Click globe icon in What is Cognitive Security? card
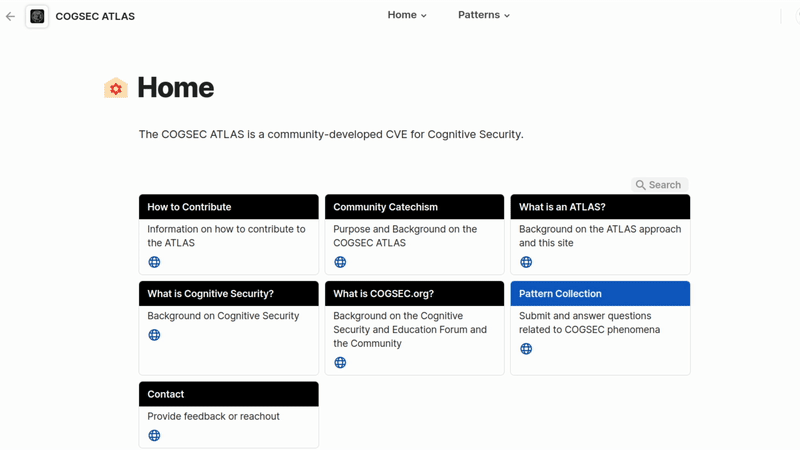Viewport: 800px width, 450px height. point(154,335)
